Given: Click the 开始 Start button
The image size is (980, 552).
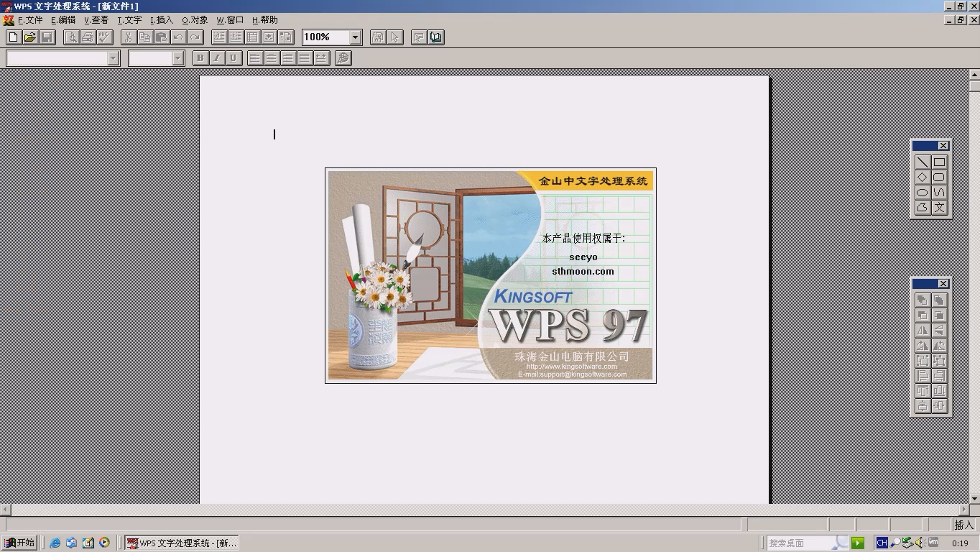Looking at the screenshot, I should coord(19,543).
